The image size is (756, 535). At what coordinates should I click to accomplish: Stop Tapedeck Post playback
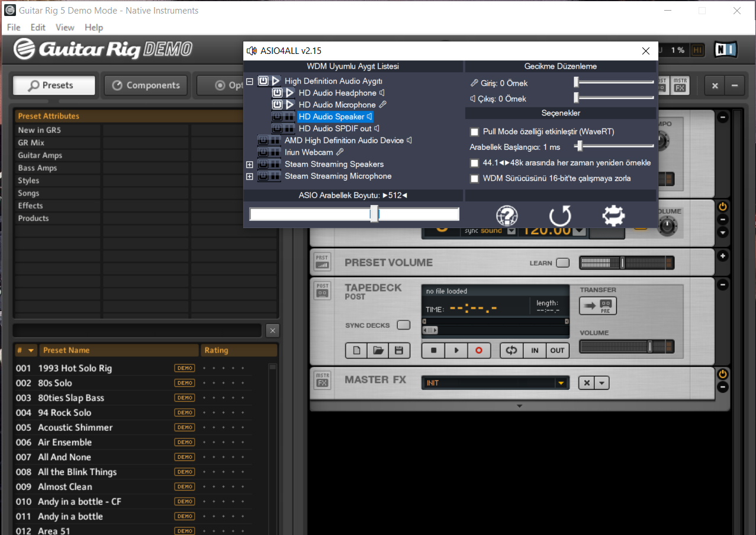(433, 350)
